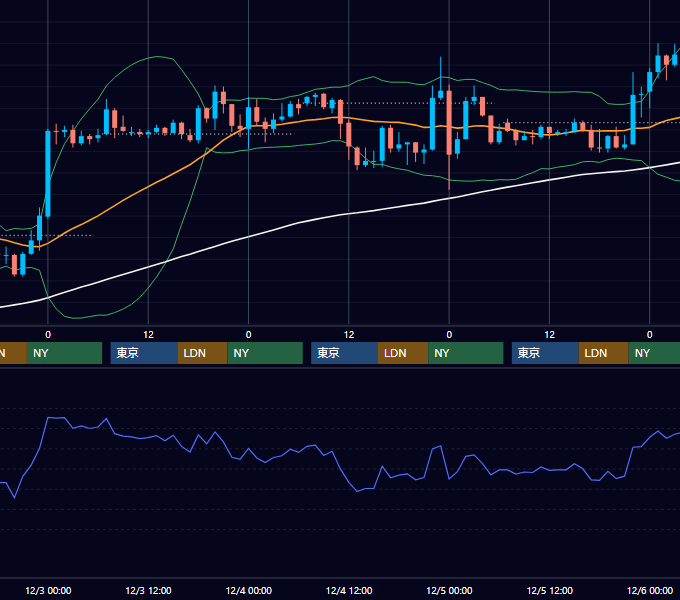Click the 12/5 12:00 date label
The height and width of the screenshot is (600, 680).
pos(549,590)
